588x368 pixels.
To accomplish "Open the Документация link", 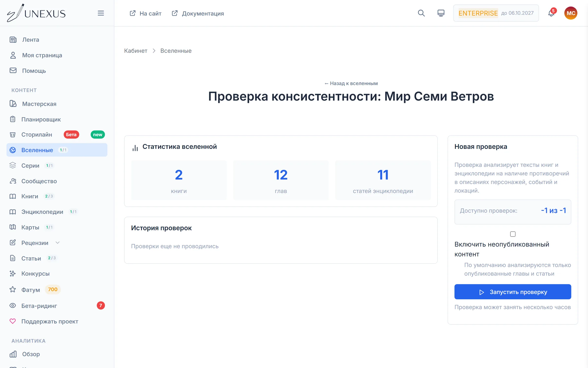I will point(198,13).
